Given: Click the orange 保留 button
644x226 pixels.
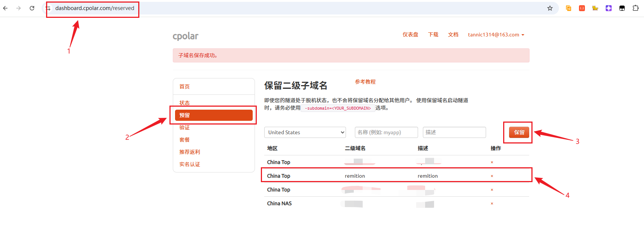Looking at the screenshot, I should [519, 132].
